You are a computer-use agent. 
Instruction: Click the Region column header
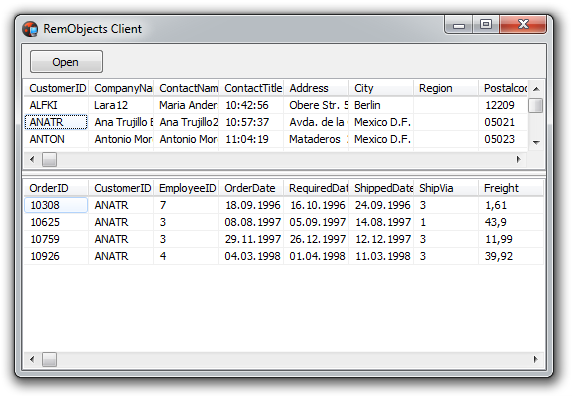coord(446,88)
